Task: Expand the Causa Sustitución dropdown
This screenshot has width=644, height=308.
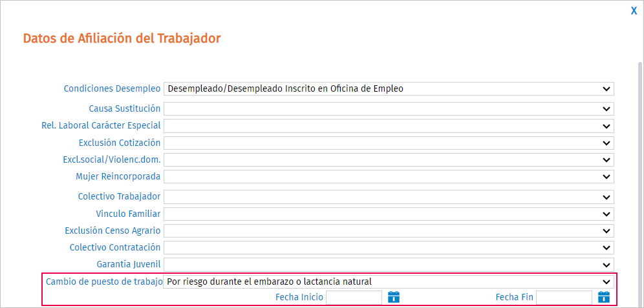Action: pyautogui.click(x=389, y=108)
